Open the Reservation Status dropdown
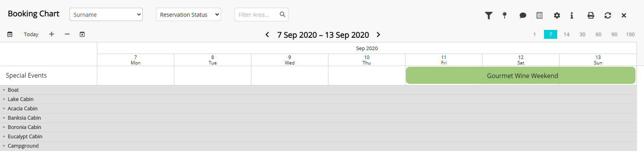 click(188, 14)
